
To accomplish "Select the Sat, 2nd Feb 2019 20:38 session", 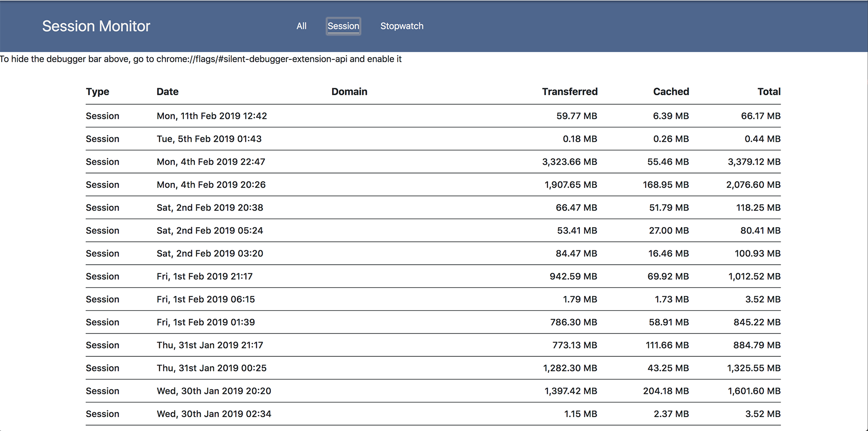I will pyautogui.click(x=209, y=208).
